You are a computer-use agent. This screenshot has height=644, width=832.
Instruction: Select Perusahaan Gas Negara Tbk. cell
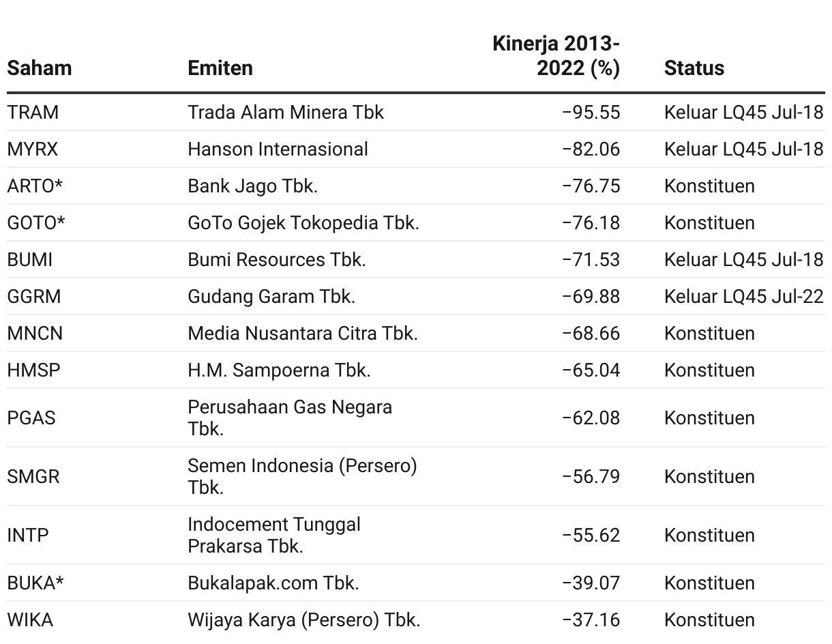290,418
